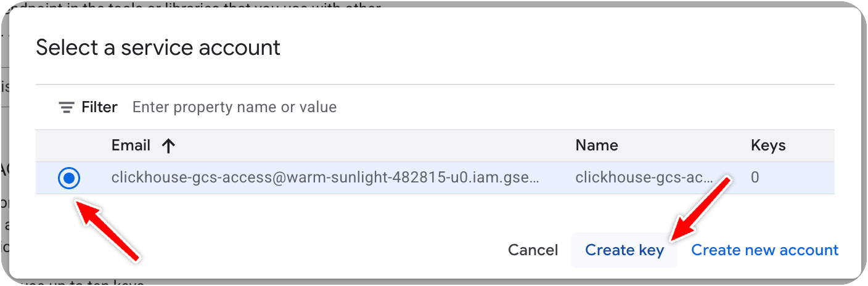The height and width of the screenshot is (286, 868).
Task: Click the ascending sort arrow beside Email
Action: pyautogui.click(x=168, y=145)
